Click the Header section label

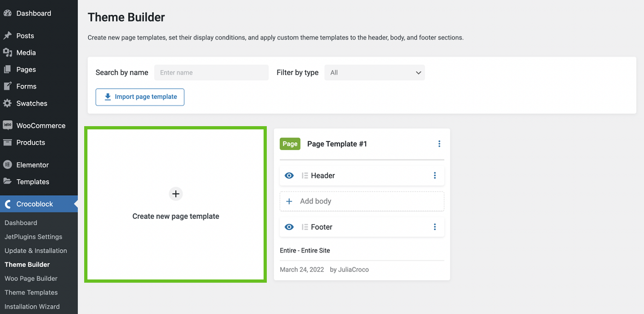(x=323, y=175)
